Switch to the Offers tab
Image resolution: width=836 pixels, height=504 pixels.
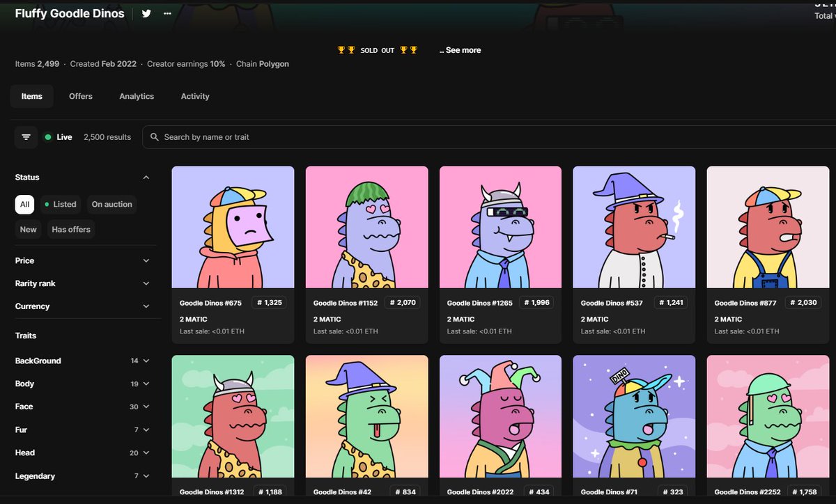(x=81, y=96)
